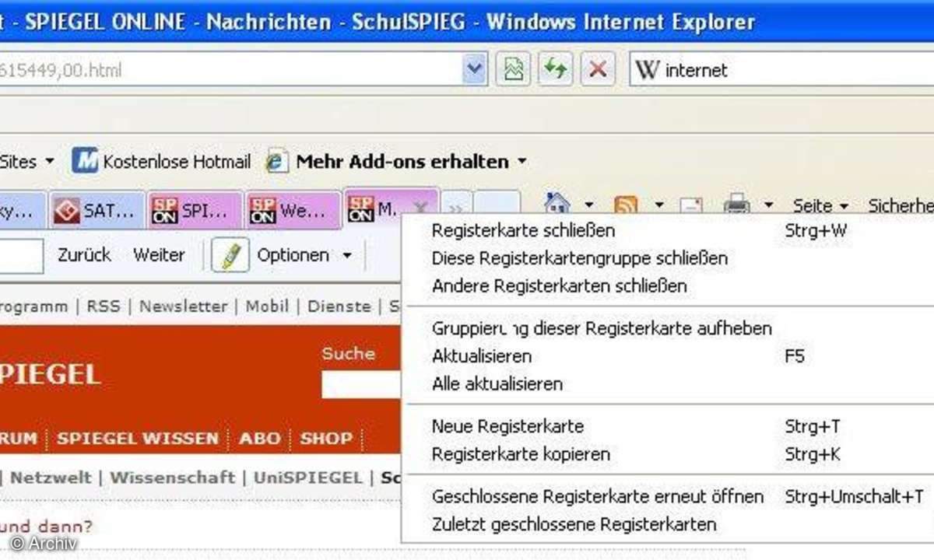Click the address bar URL field

click(x=230, y=71)
